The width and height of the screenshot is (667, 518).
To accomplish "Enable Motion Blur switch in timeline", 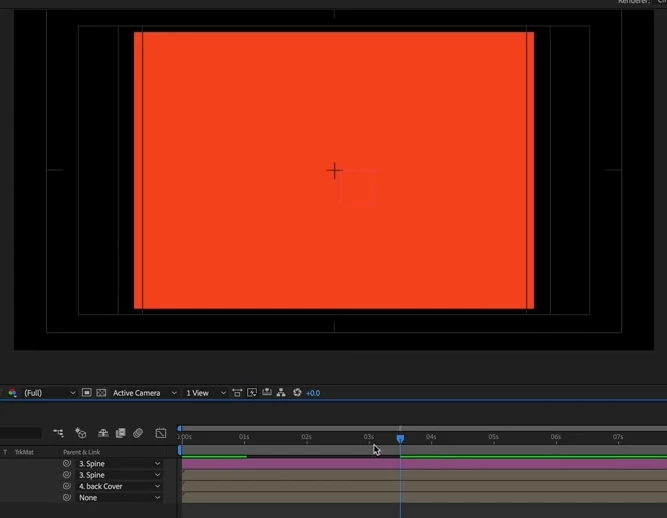I will click(138, 433).
